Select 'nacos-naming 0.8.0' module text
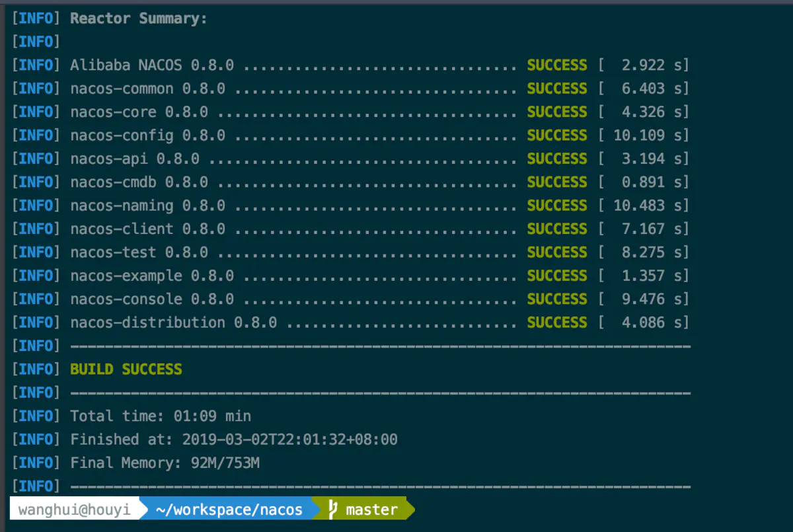Screen dimensions: 793x532 pos(148,206)
